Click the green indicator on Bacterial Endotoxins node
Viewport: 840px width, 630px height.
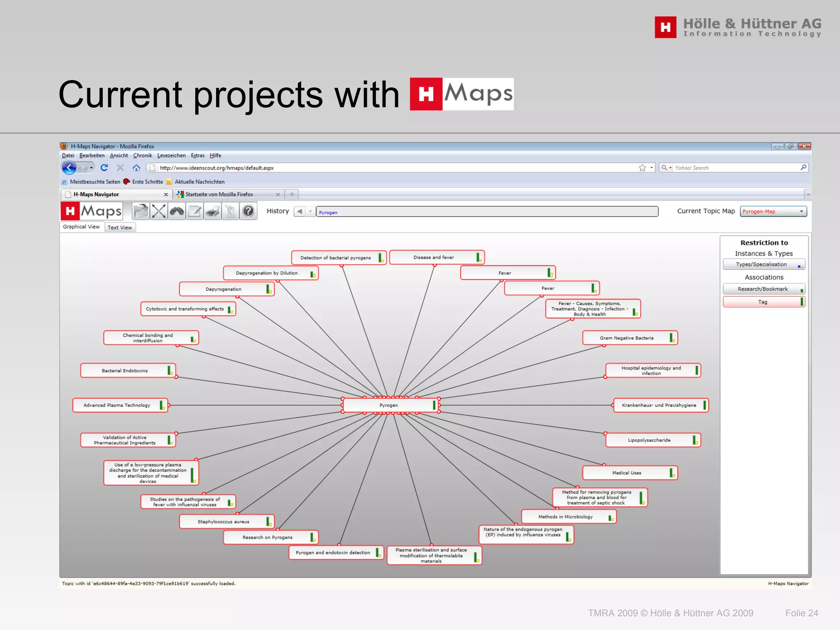tap(170, 370)
